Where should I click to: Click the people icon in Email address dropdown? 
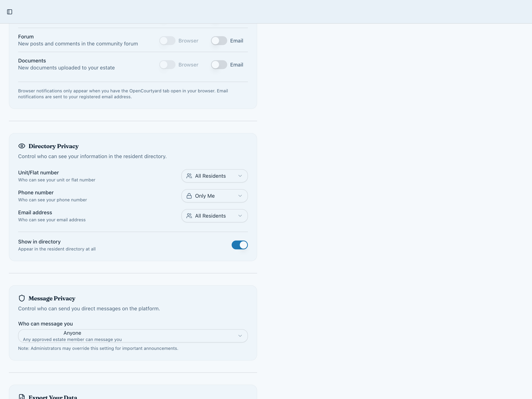189,216
